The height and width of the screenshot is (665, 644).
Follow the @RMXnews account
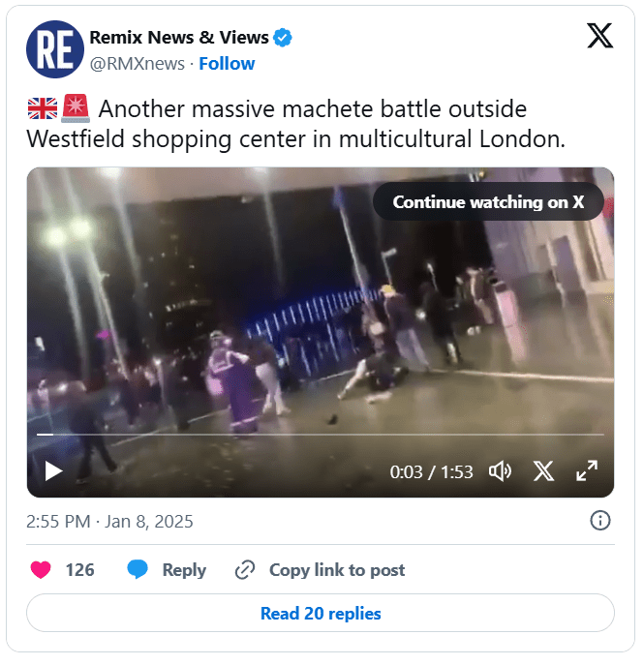tap(227, 64)
